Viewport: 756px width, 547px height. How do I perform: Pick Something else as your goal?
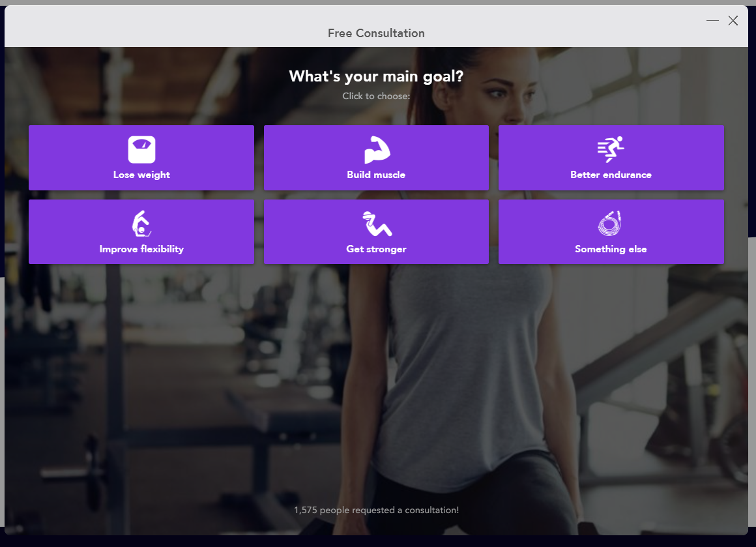pos(611,231)
